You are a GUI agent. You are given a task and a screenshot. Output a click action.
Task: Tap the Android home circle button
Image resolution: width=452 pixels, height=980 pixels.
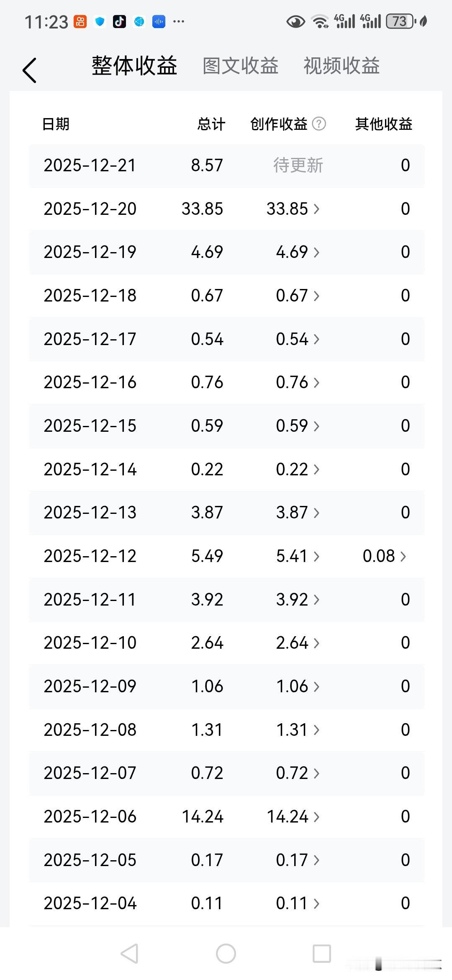pyautogui.click(x=226, y=954)
